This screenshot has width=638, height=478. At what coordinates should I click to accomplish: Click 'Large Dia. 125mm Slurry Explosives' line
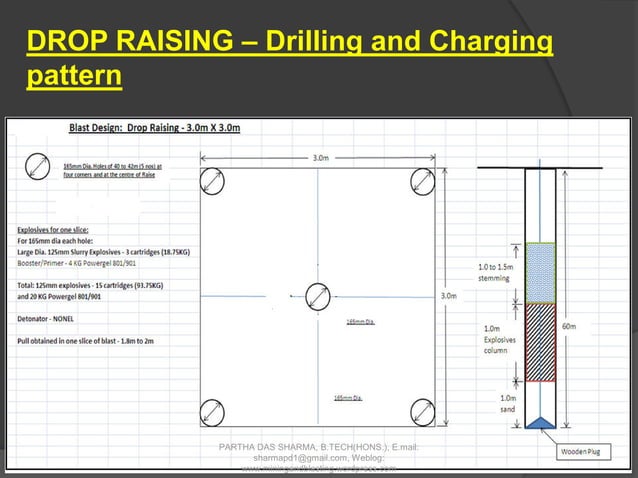(103, 252)
